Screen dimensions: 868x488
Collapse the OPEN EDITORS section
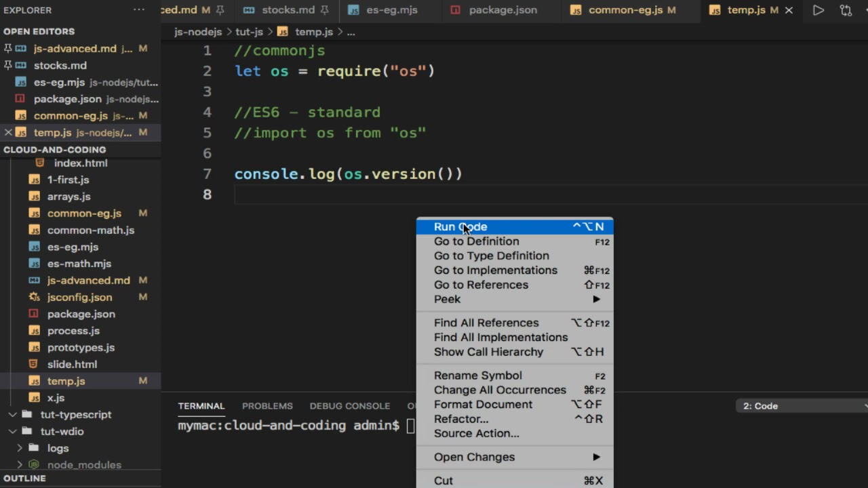(39, 32)
